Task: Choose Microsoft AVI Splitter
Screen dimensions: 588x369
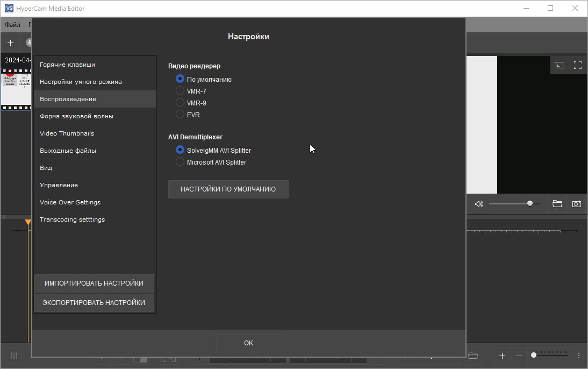Action: 180,162
